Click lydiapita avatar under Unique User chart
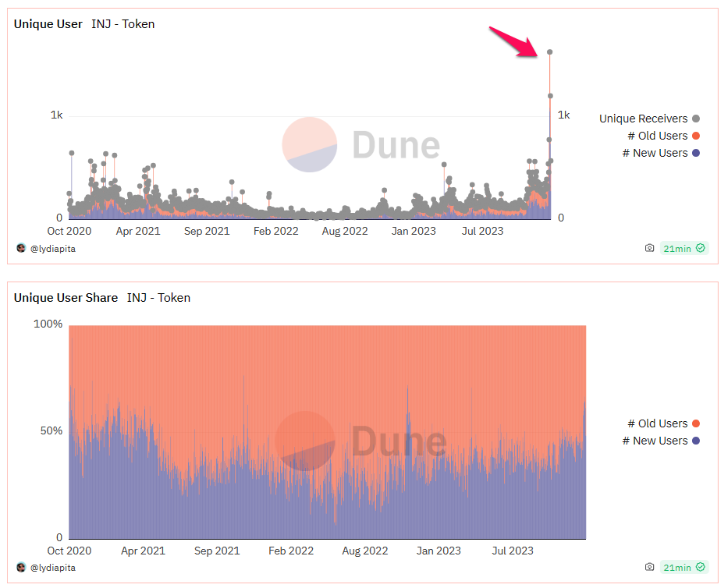728x588 pixels. [x=21, y=248]
